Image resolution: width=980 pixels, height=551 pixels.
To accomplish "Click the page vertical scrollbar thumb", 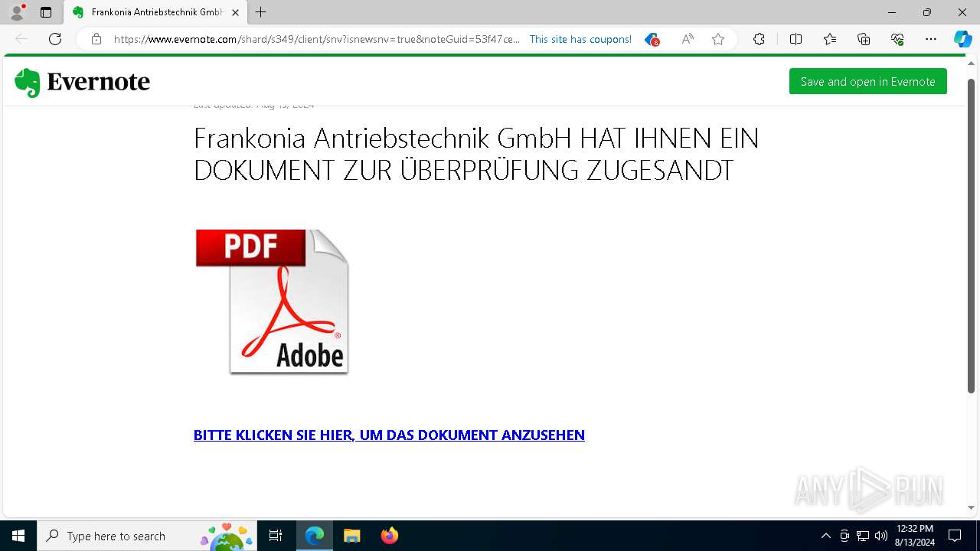I will click(x=972, y=236).
